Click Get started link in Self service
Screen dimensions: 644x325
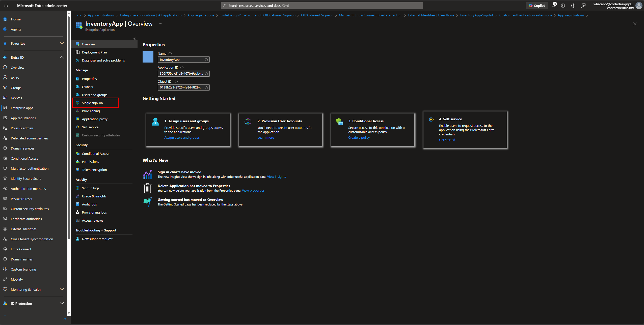coord(447,140)
